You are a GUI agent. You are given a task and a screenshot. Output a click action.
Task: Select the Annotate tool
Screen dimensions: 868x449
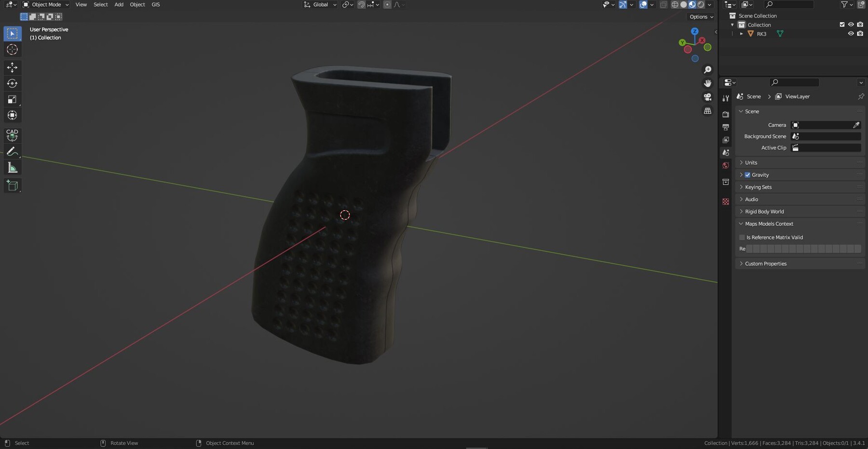[12, 151]
